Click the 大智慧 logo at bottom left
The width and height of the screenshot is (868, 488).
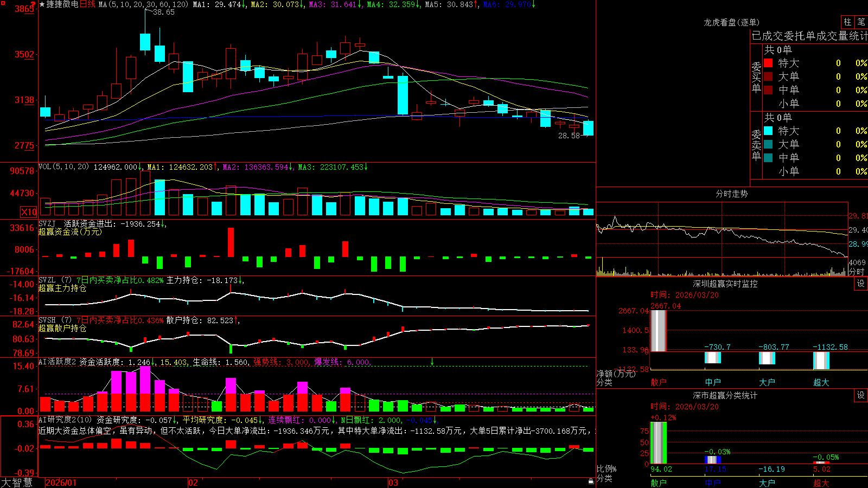click(17, 483)
